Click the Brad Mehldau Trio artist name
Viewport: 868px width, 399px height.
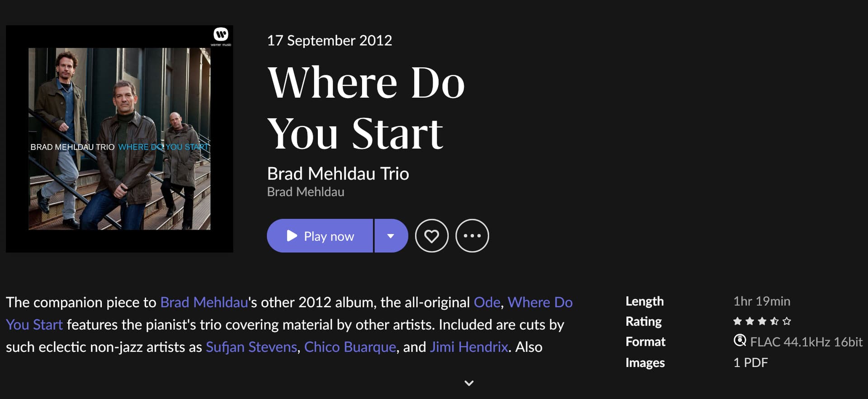click(x=338, y=174)
